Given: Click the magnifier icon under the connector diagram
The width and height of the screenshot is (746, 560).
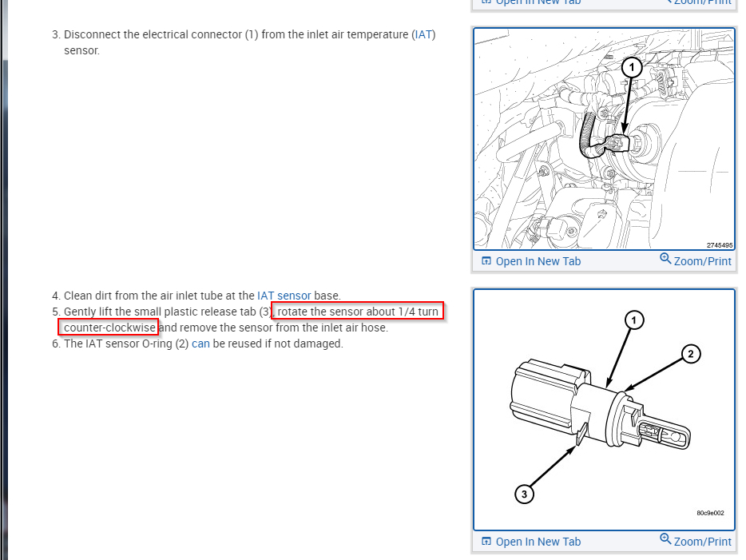Looking at the screenshot, I should (665, 259).
